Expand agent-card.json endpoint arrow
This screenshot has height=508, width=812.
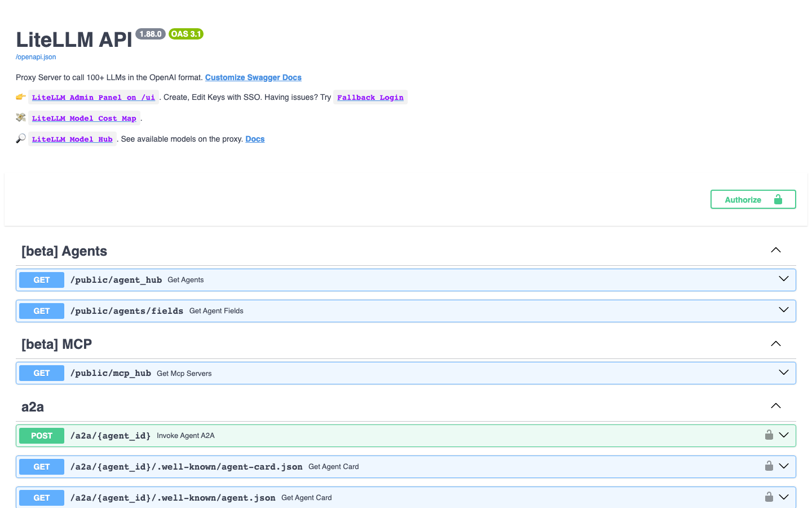tap(784, 466)
